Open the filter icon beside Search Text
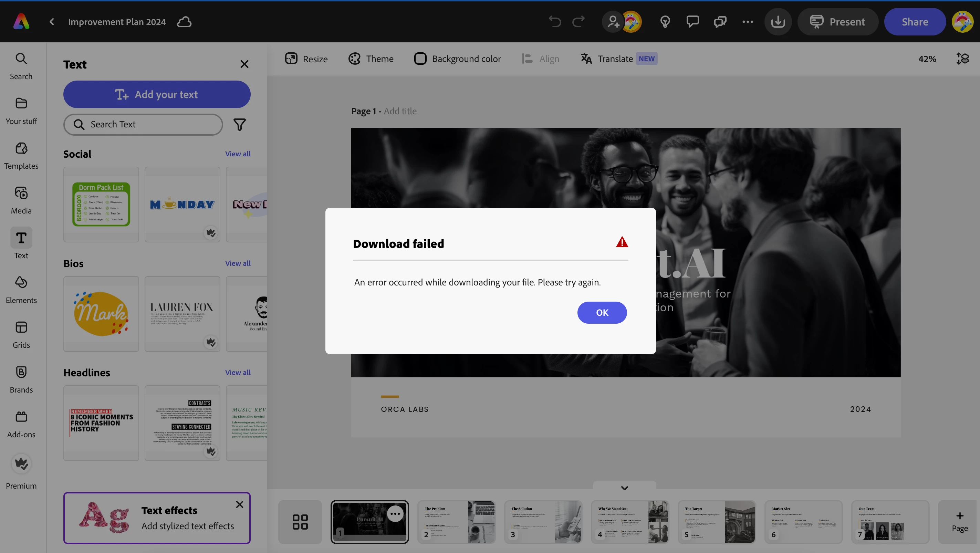 click(239, 125)
